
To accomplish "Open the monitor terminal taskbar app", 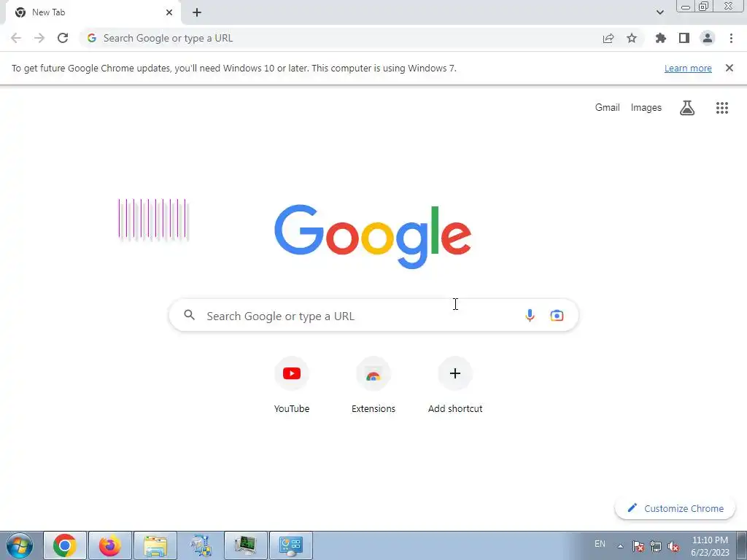I will (246, 545).
